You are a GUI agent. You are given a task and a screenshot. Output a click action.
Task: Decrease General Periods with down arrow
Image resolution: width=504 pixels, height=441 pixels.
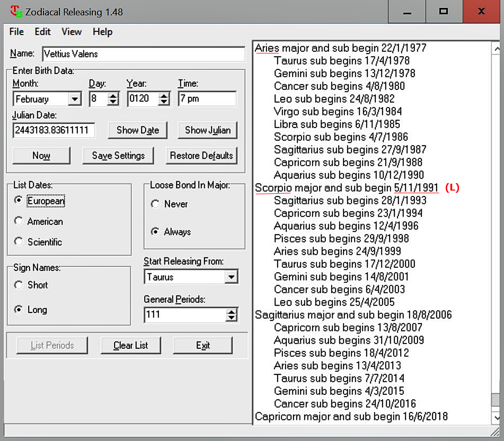(232, 318)
